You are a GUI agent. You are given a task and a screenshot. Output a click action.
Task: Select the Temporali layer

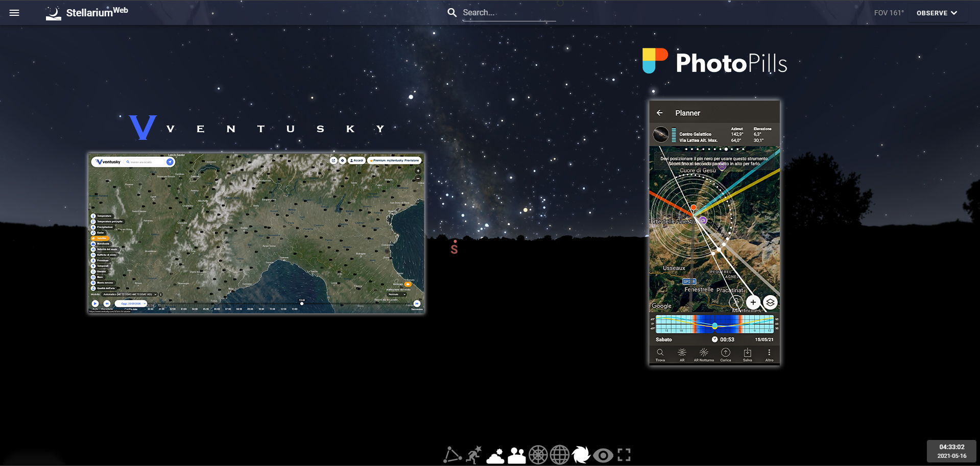point(100,266)
